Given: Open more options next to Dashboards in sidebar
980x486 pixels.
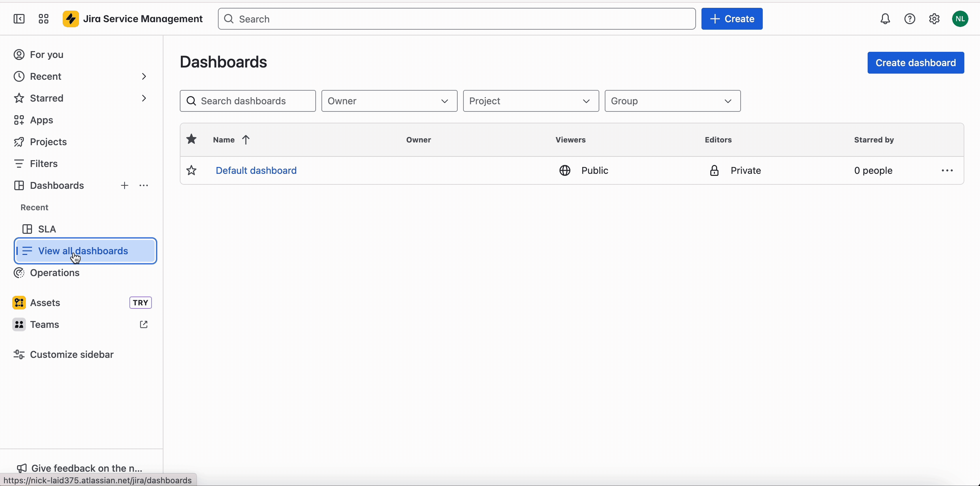Looking at the screenshot, I should (x=144, y=185).
